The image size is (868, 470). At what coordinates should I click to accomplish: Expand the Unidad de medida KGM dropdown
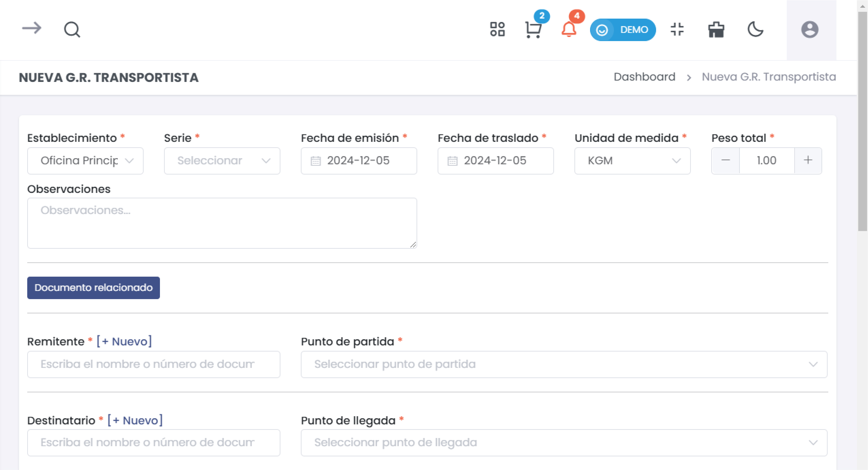tap(632, 161)
